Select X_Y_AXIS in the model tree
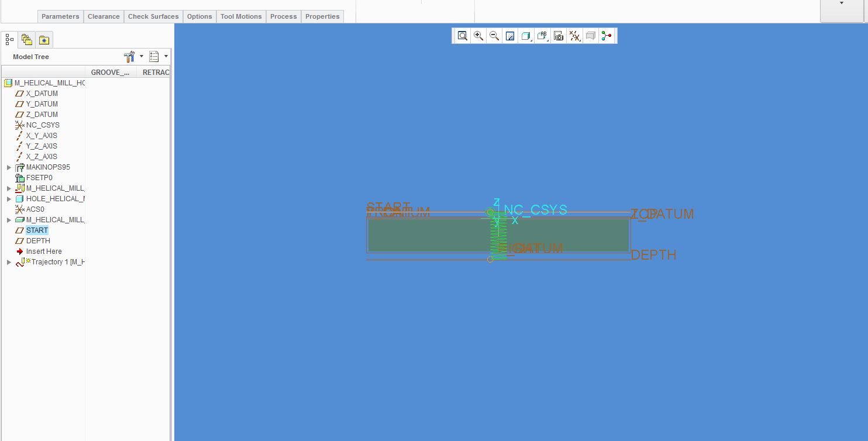The height and width of the screenshot is (441, 868). 42,136
